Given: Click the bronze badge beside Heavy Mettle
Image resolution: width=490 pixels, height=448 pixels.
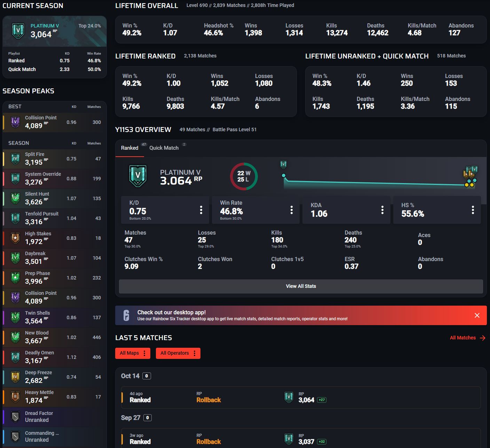Looking at the screenshot, I should (x=15, y=397).
